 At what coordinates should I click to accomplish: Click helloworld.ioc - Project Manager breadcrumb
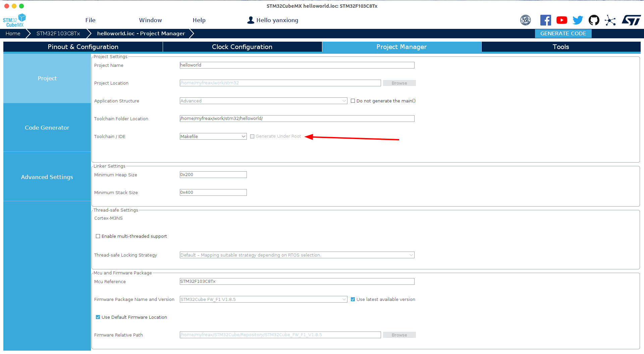click(141, 34)
